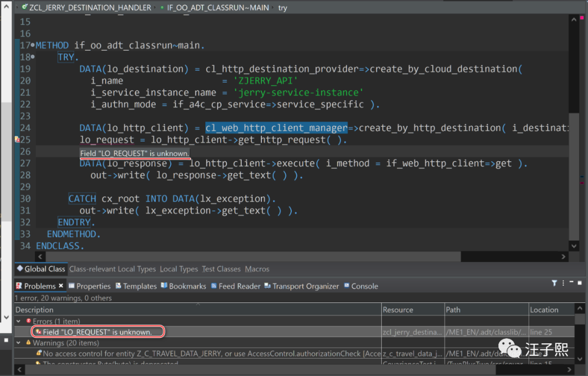Open the Templates view tab

136,286
